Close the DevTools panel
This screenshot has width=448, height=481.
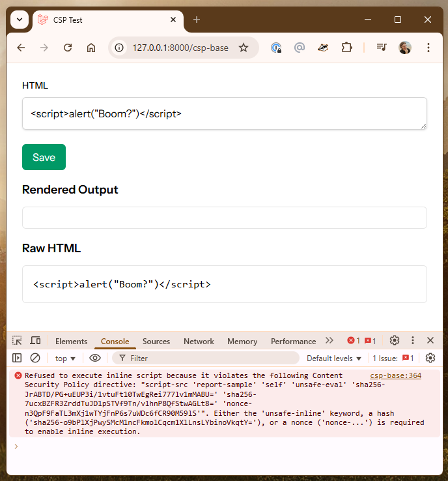430,340
